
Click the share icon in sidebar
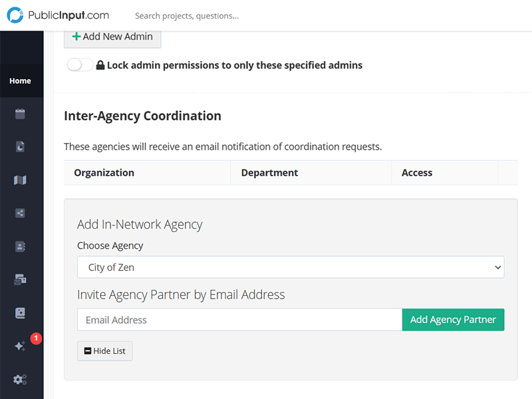pyautogui.click(x=20, y=213)
